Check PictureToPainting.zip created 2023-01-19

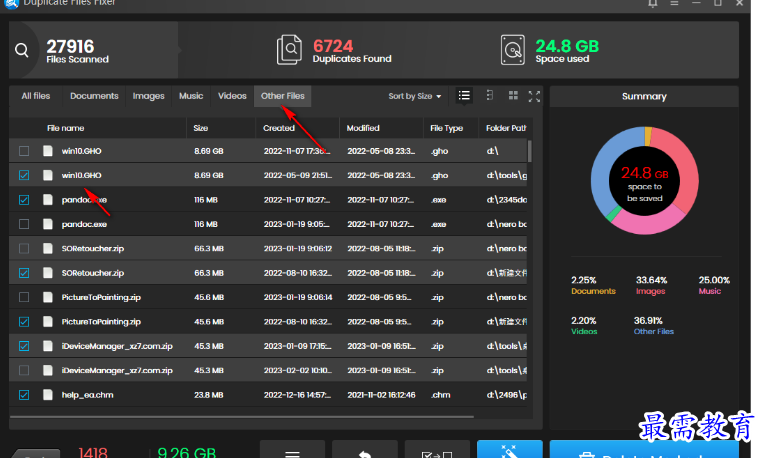coord(24,297)
